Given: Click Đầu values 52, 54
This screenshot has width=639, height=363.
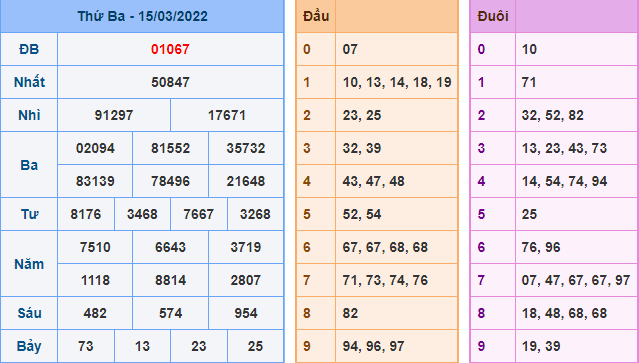Looking at the screenshot, I should pos(362,214).
